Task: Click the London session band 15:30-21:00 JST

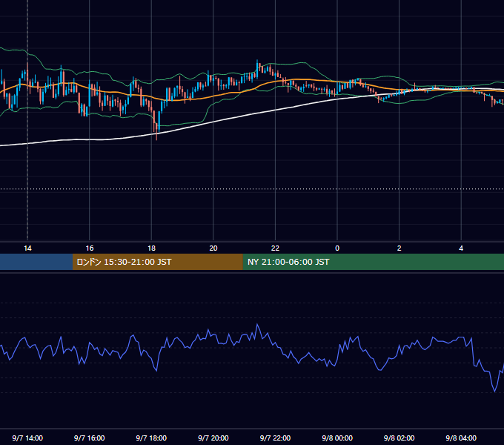Action: coord(157,262)
